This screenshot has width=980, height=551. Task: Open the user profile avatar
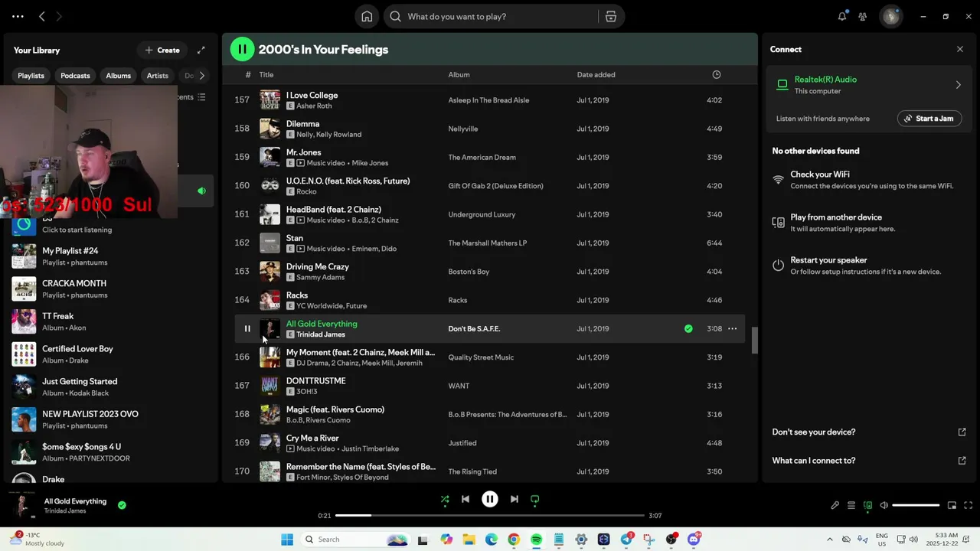[x=890, y=16]
